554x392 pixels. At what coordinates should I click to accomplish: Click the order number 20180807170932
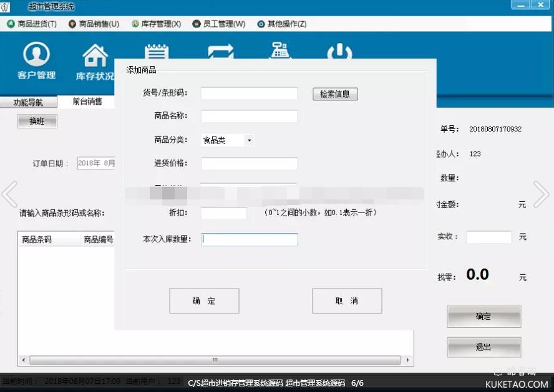pos(495,129)
